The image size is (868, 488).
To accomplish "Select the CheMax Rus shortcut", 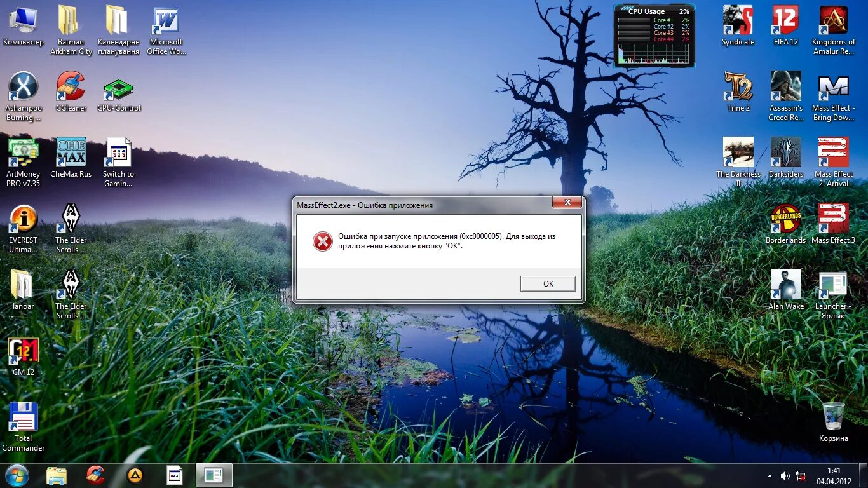I will (x=71, y=158).
